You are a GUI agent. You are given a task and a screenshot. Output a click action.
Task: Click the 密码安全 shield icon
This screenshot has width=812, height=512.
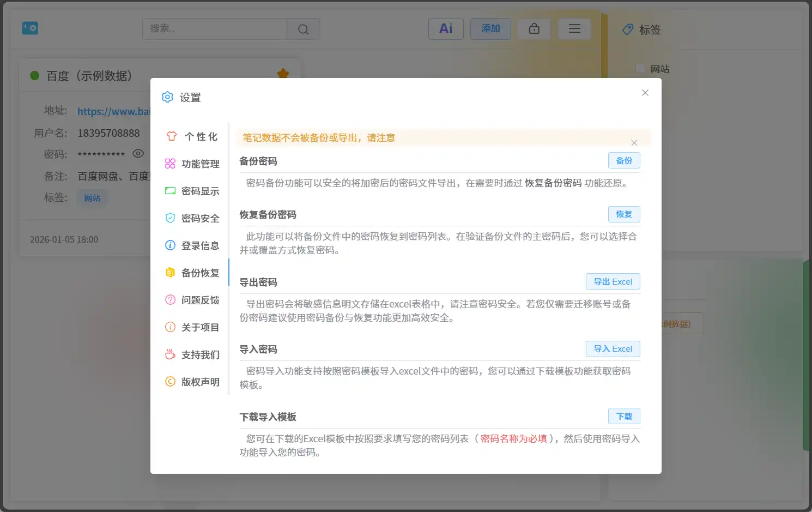tap(171, 218)
